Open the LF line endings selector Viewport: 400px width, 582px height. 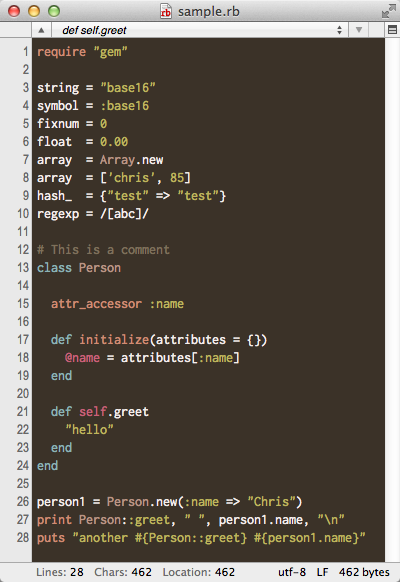(322, 572)
